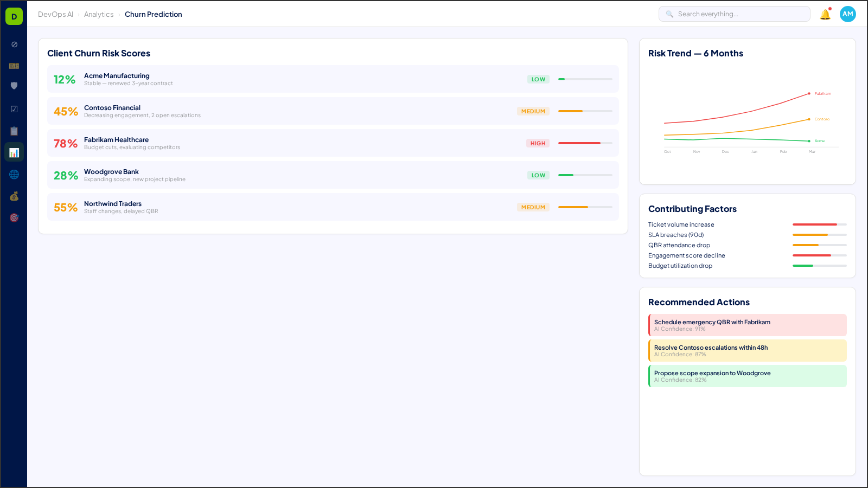Open the bar chart Analytics icon in sidebar
This screenshot has height=488, width=868.
point(14,152)
